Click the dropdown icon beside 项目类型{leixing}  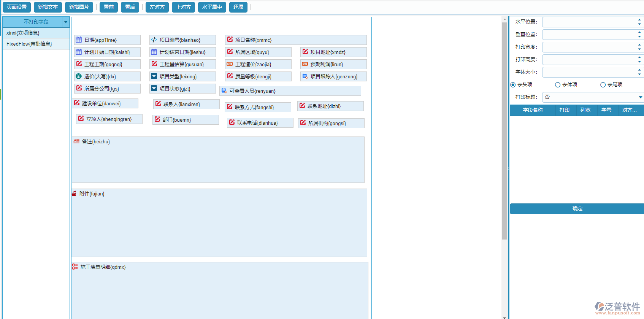pos(154,76)
